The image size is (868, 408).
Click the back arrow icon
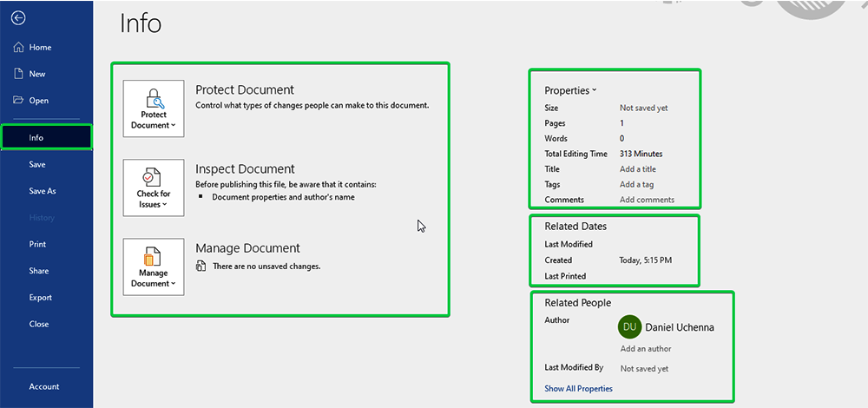18,18
